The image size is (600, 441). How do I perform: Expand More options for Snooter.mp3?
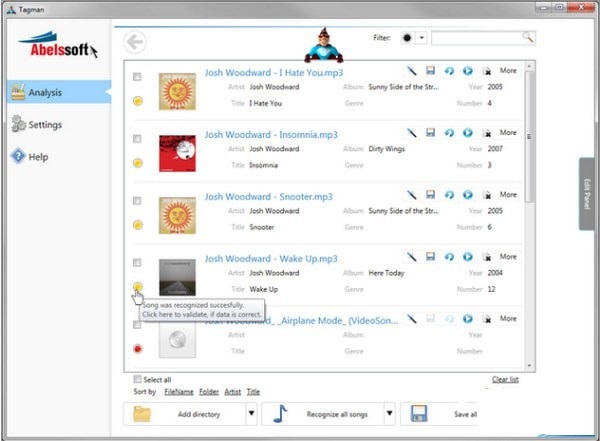point(508,194)
